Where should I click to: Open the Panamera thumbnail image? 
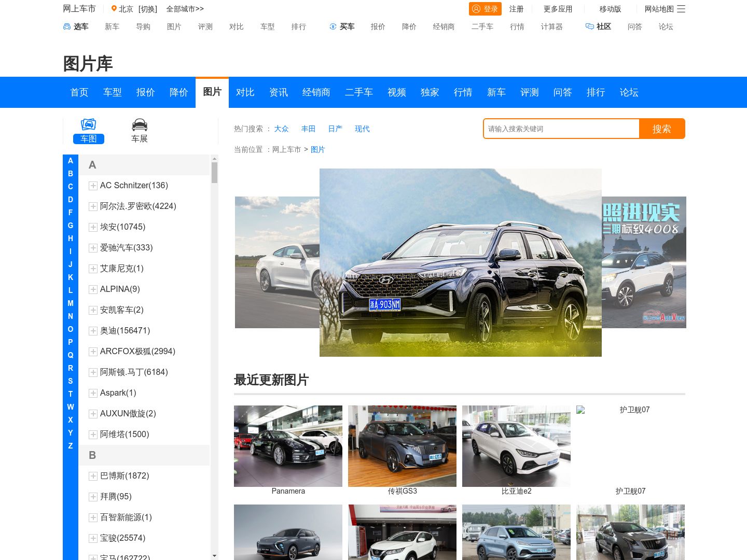tap(288, 446)
